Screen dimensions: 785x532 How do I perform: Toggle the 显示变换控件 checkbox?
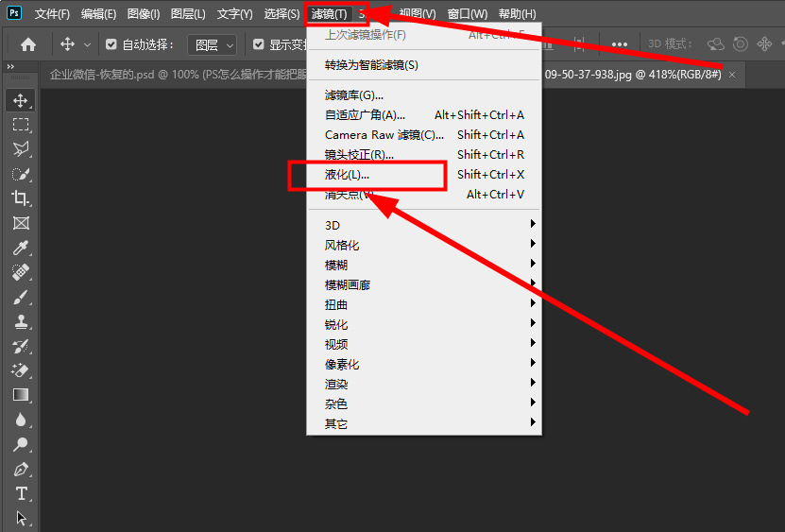point(258,44)
